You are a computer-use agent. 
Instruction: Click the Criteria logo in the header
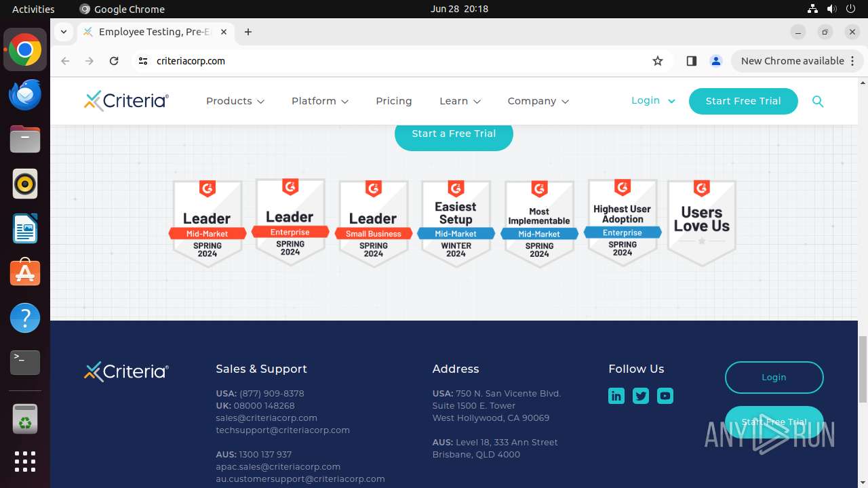[126, 101]
